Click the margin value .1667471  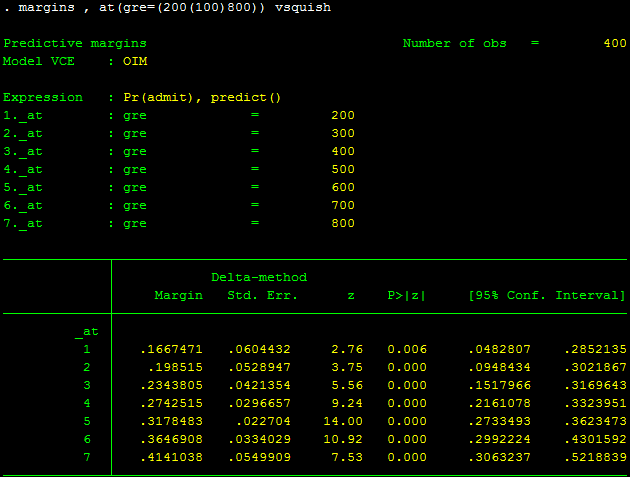[x=171, y=349]
